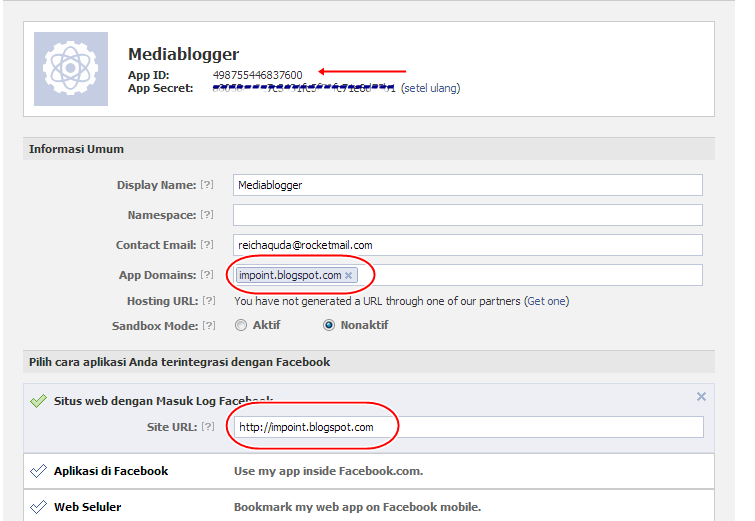Open the Hosting URL help [?]
The width and height of the screenshot is (755, 521).
tap(209, 301)
